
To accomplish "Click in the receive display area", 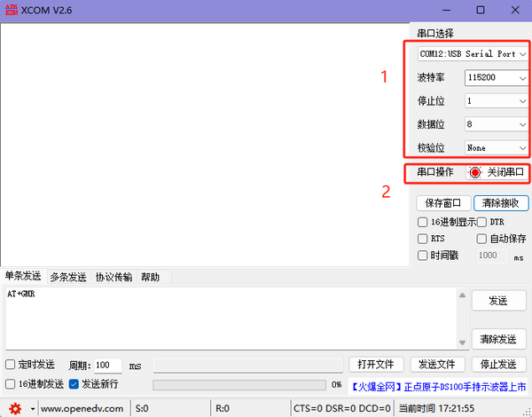I will pyautogui.click(x=205, y=145).
